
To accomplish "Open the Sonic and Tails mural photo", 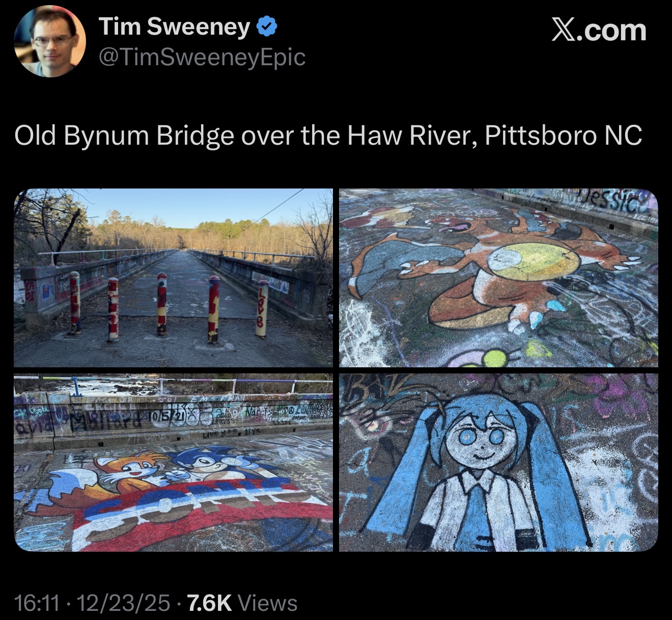I will (x=173, y=463).
